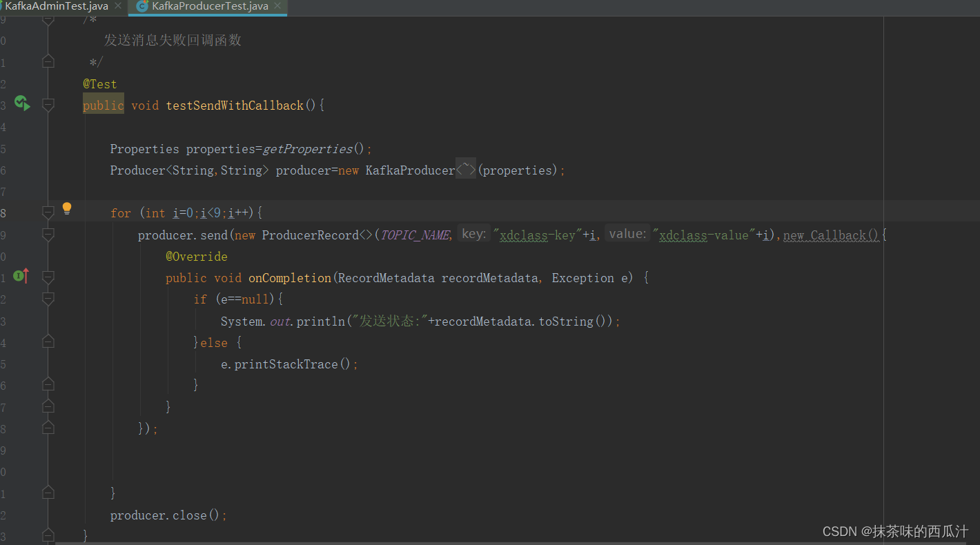Click the run test gutter icon beside testSendWithCallback

pyautogui.click(x=22, y=103)
